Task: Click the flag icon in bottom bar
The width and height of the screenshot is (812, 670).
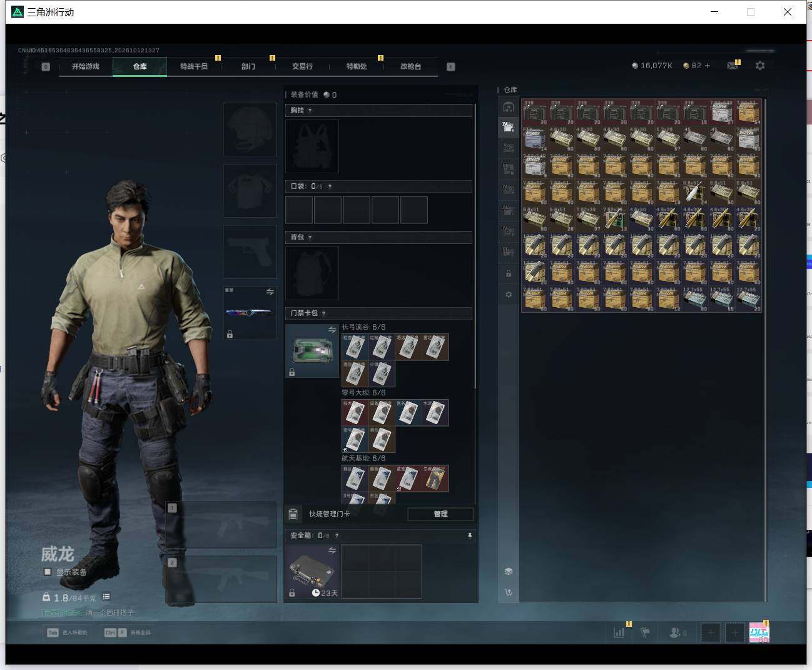Action: point(645,633)
